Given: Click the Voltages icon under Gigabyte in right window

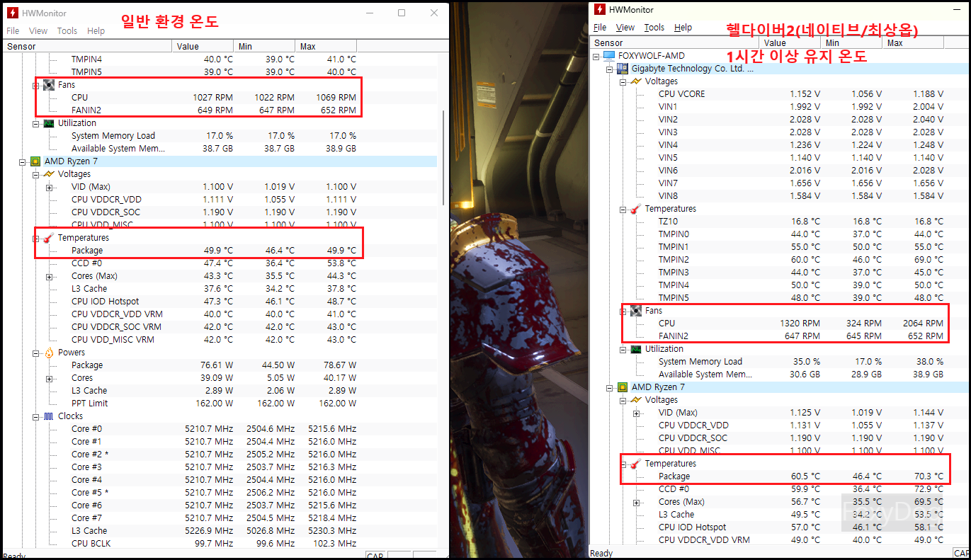Looking at the screenshot, I should pos(636,81).
